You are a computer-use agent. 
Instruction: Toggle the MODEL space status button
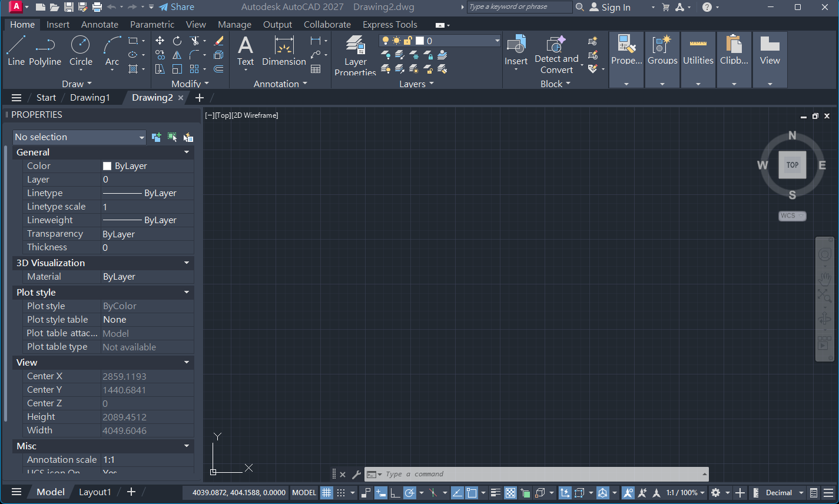point(304,493)
